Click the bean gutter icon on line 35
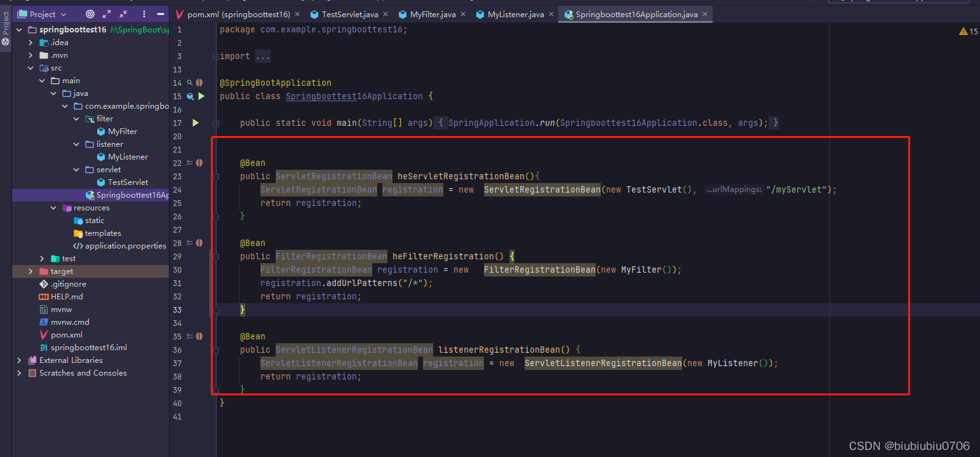 (x=199, y=336)
